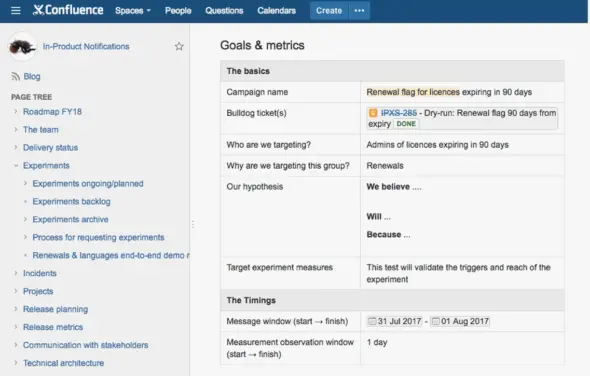
Task: Go to People in top navigation
Action: click(x=178, y=11)
